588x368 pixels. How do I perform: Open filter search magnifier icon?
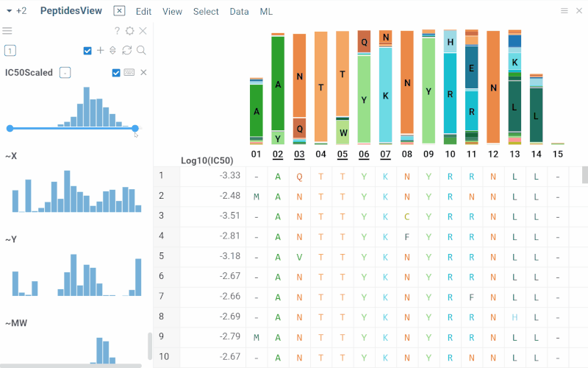[141, 50]
